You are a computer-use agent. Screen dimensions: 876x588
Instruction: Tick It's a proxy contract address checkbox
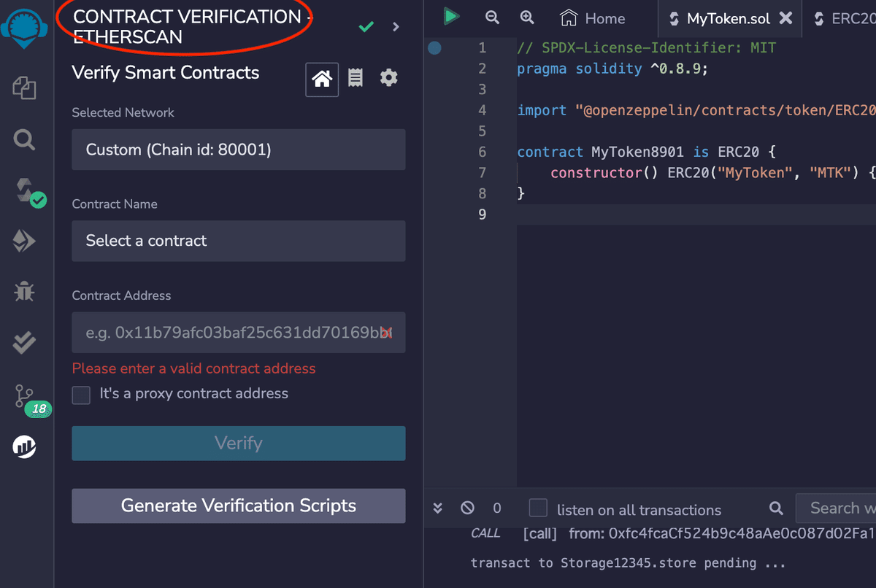(81, 395)
